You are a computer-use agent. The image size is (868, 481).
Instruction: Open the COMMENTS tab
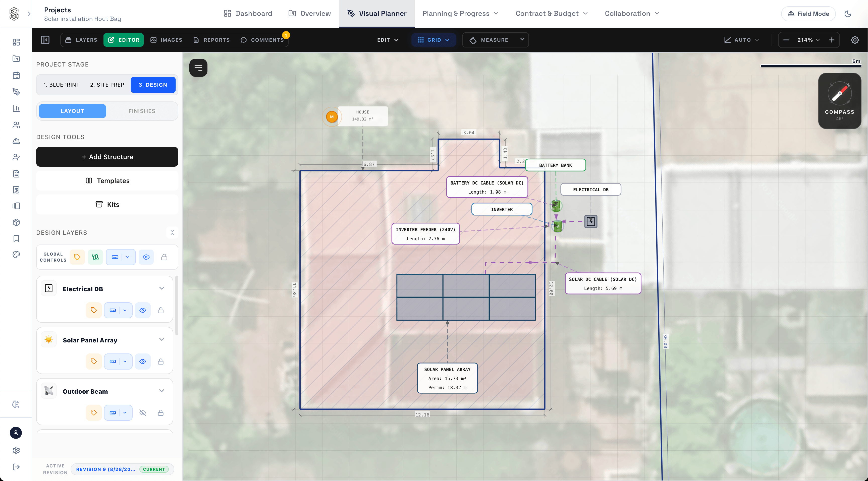(262, 40)
